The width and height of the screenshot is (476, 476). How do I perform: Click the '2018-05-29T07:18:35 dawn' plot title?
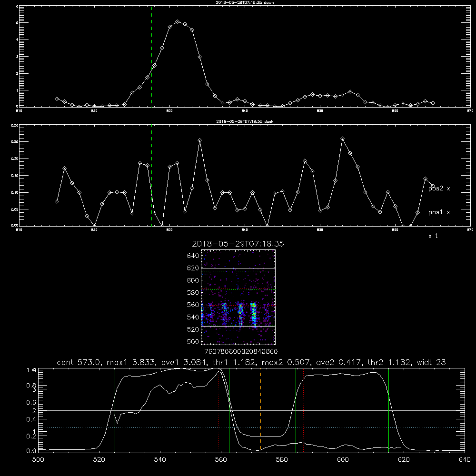point(245,2)
